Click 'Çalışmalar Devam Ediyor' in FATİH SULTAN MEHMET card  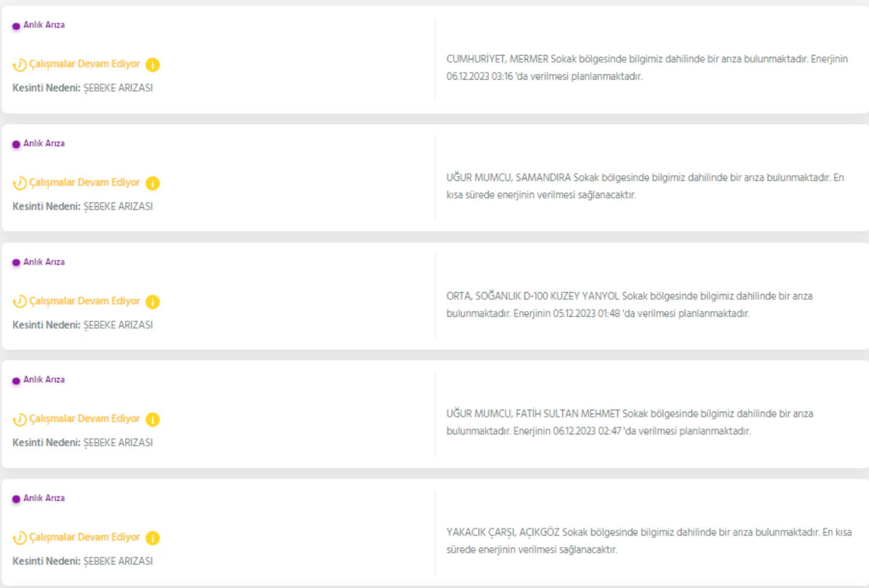coord(84,419)
